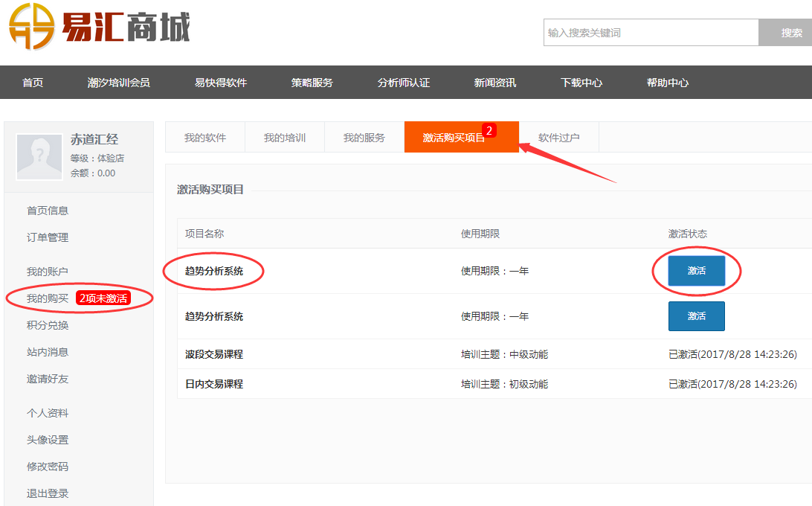This screenshot has width=812, height=506.
Task: Go to 易快得软件 navigation item
Action: coord(221,83)
